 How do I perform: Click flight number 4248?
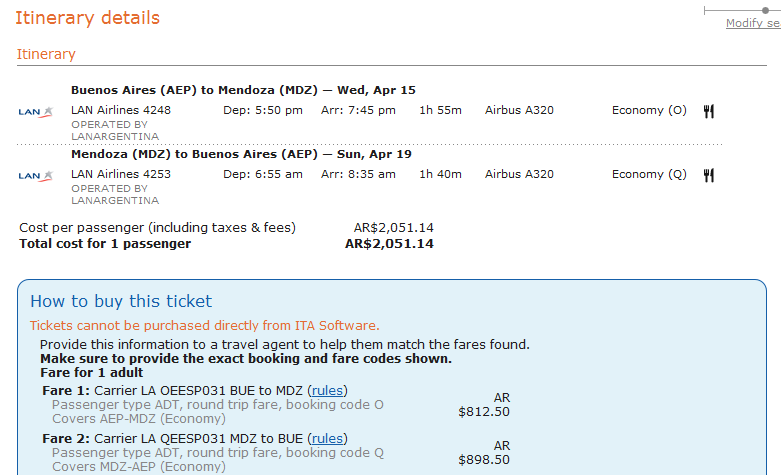tap(157, 110)
